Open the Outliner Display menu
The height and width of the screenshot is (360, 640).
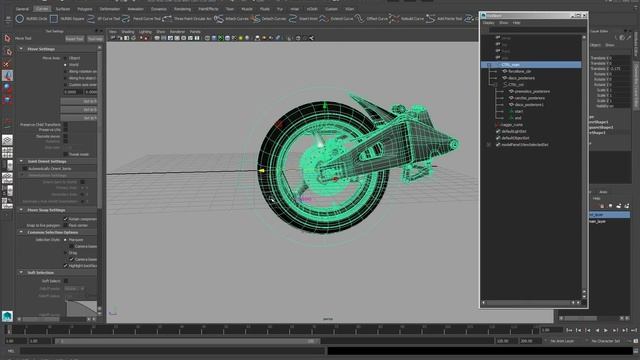point(489,23)
